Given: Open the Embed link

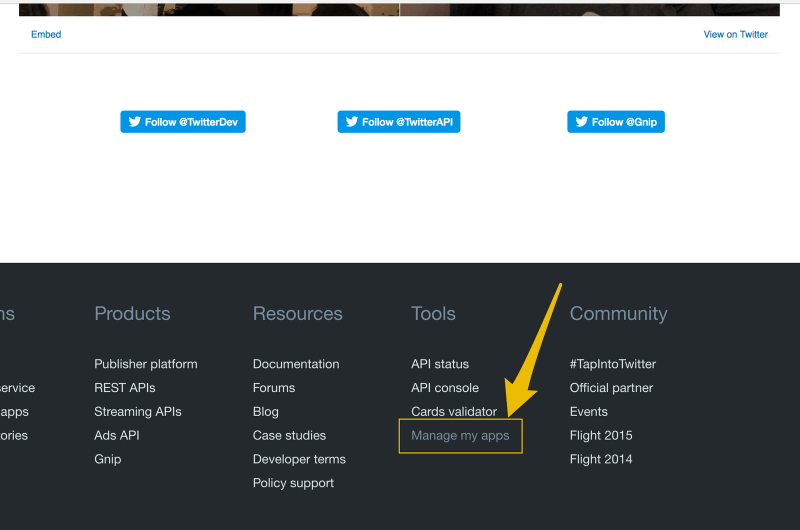Looking at the screenshot, I should 46,34.
